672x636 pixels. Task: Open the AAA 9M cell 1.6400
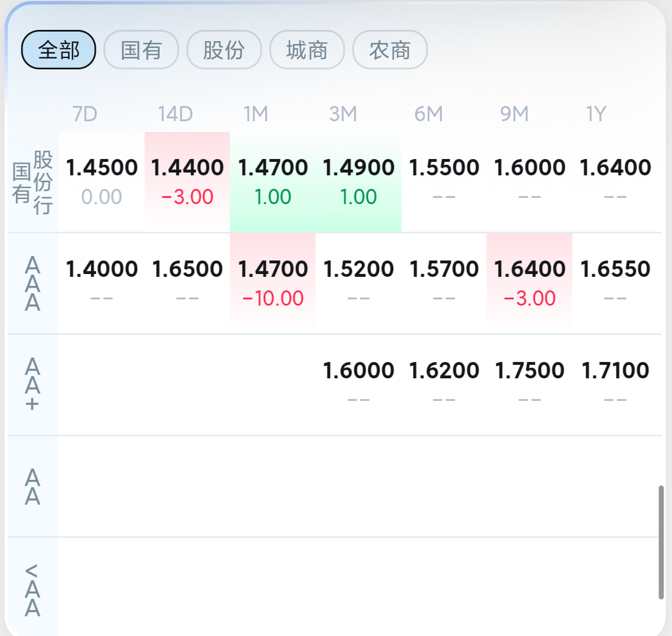529,284
